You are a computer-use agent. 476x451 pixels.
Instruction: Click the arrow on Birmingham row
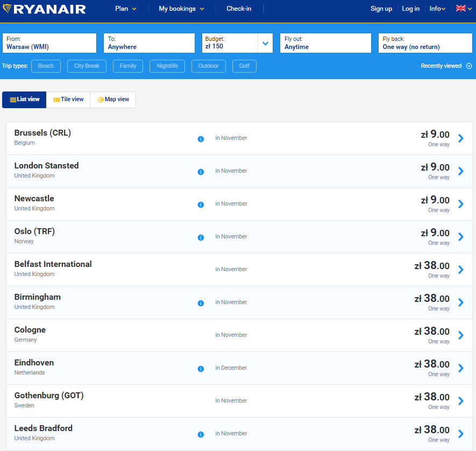pos(461,302)
